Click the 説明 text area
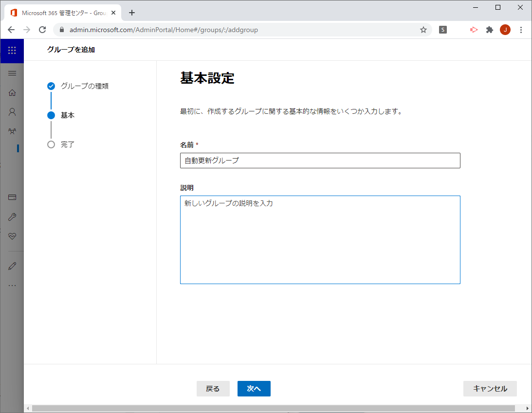Screen dimensions: 532x413 click(x=320, y=240)
